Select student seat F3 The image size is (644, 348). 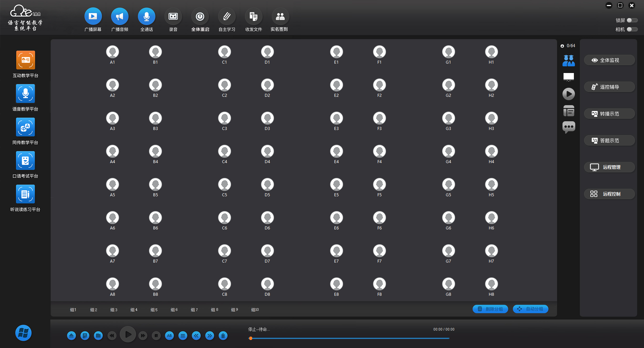tap(379, 121)
